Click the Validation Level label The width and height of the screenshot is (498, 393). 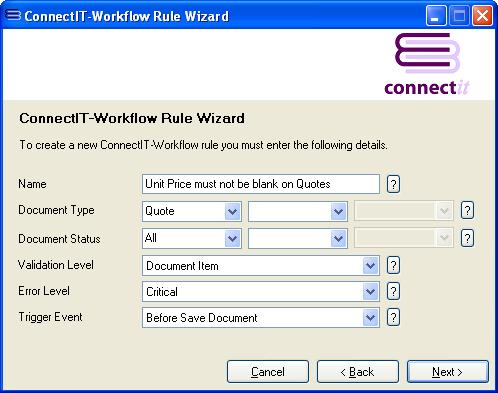(x=56, y=265)
